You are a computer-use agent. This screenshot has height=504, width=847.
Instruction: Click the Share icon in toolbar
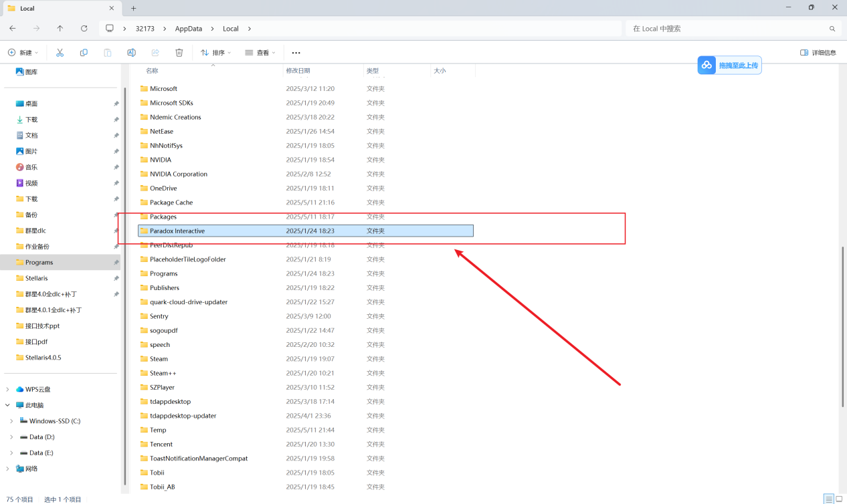(155, 52)
